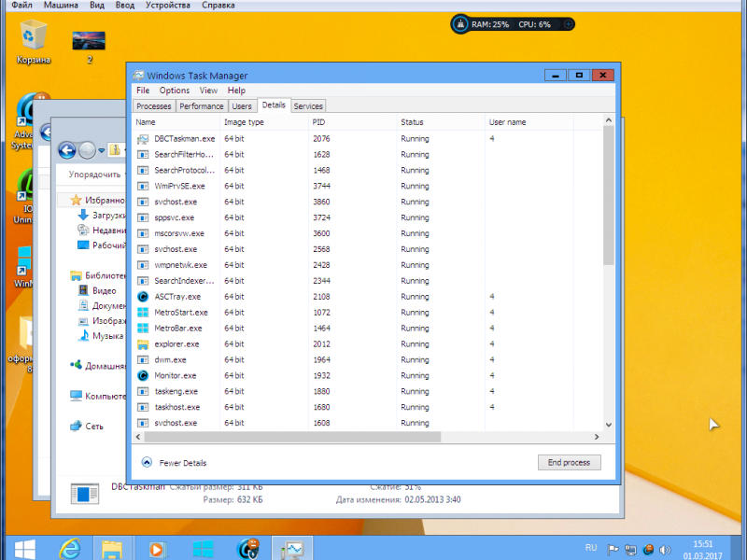Click the explorer.exe folder icon
Image resolution: width=747 pixels, height=560 pixels.
(x=143, y=343)
